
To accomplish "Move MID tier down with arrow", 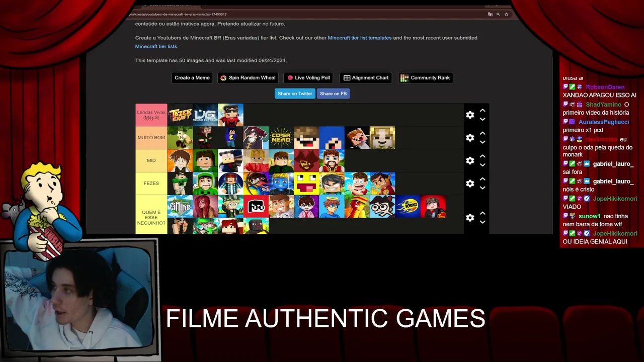I will pos(482,165).
